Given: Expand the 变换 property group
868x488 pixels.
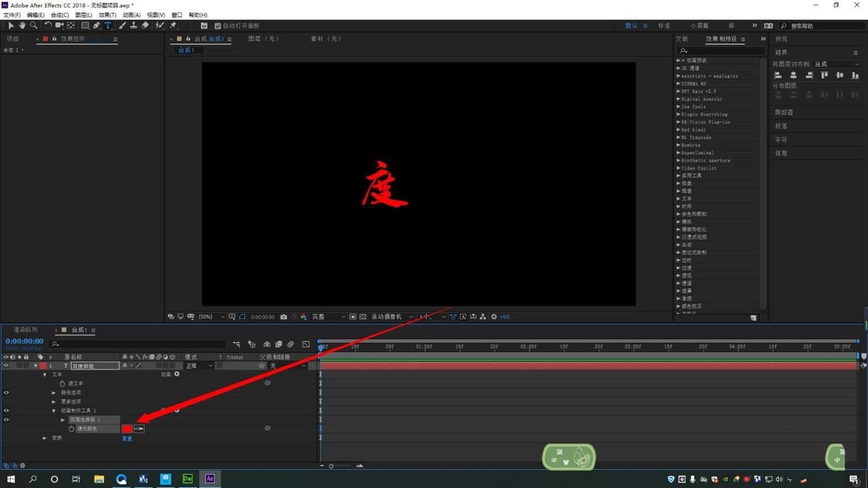Looking at the screenshot, I should point(45,438).
